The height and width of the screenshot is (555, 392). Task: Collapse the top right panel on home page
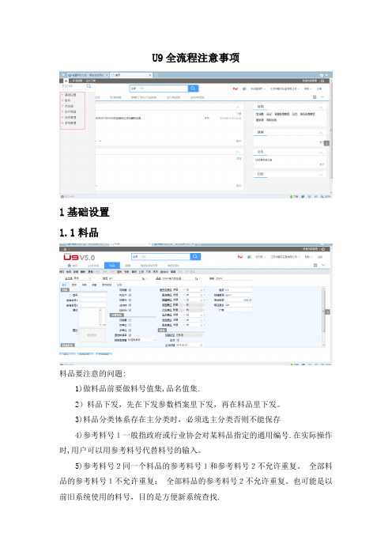point(321,107)
